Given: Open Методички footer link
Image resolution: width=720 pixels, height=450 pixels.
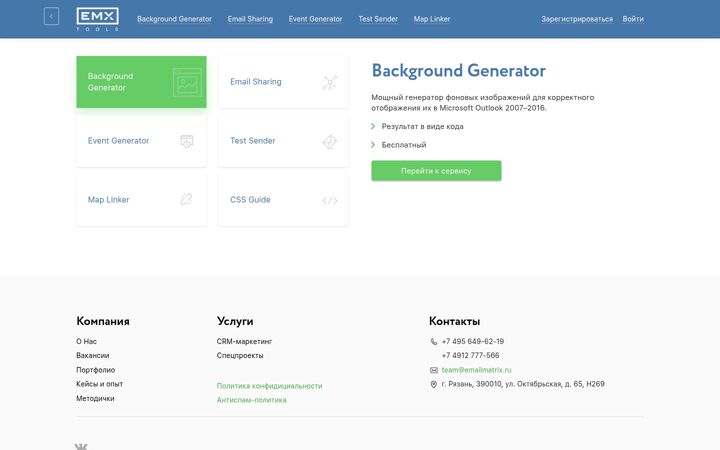Looking at the screenshot, I should [95, 399].
